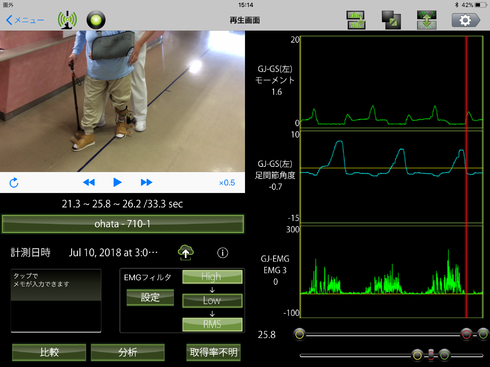Tap the green handle on lower range slider
This screenshot has height=367, width=490.
[444, 355]
